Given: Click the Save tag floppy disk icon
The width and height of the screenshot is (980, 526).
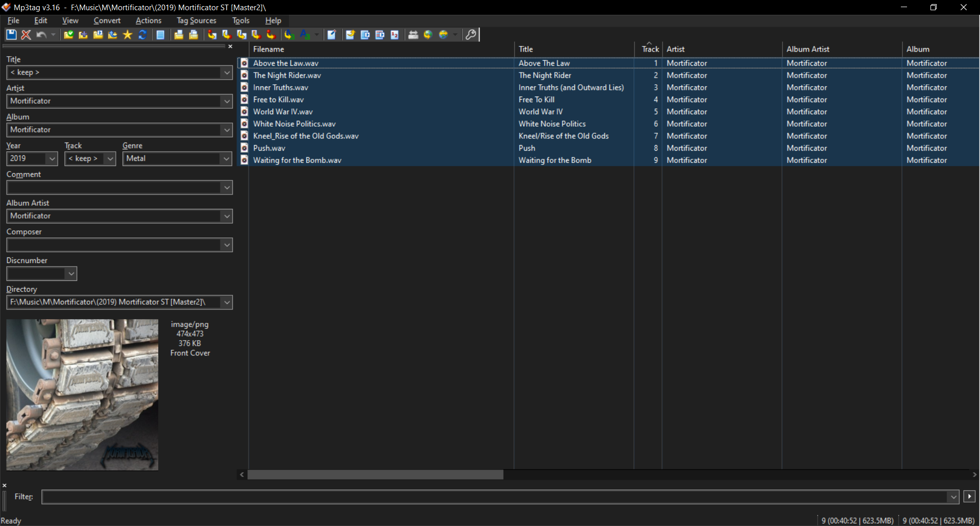Looking at the screenshot, I should click(x=11, y=35).
